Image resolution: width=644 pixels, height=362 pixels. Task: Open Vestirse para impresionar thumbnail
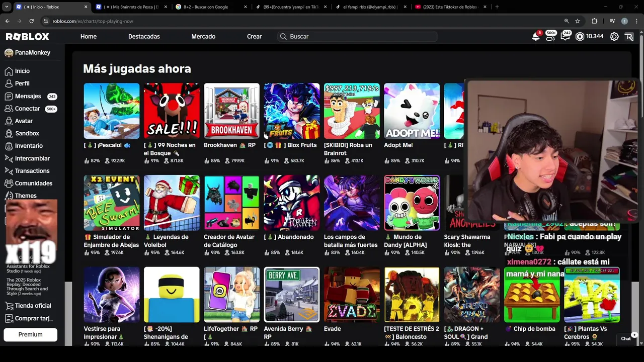pyautogui.click(x=112, y=295)
